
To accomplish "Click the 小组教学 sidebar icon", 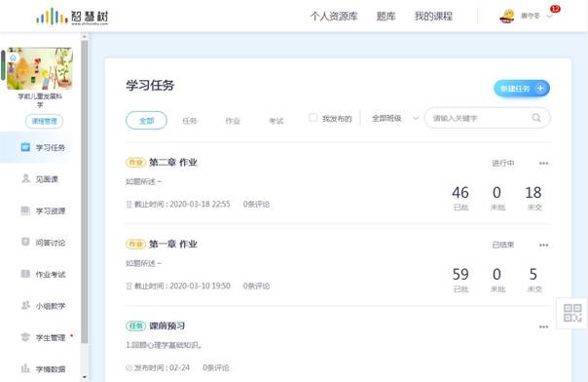I will click(25, 305).
